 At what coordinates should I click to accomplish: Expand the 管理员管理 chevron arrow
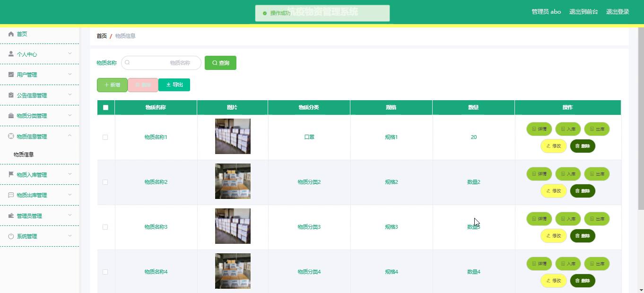click(70, 215)
